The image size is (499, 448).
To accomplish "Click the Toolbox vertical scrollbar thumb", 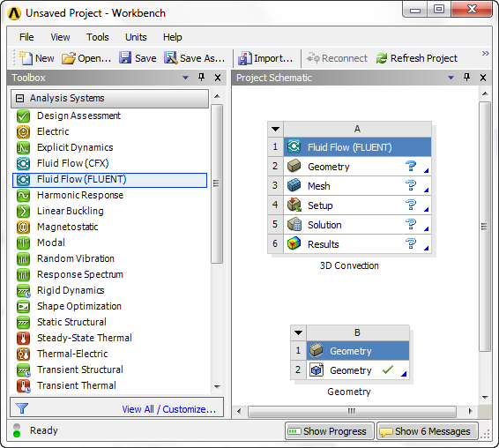I will 217,183.
